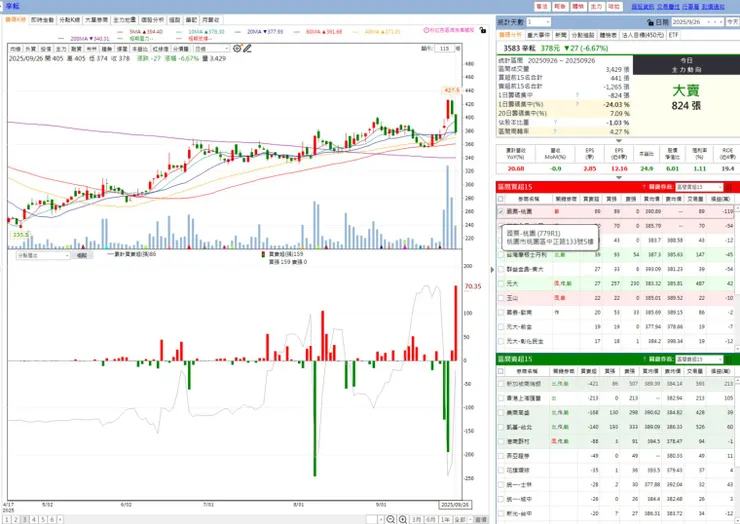Switch to the 即時走勢 tab
Image resolution: width=740 pixels, height=524 pixels.
[x=42, y=20]
